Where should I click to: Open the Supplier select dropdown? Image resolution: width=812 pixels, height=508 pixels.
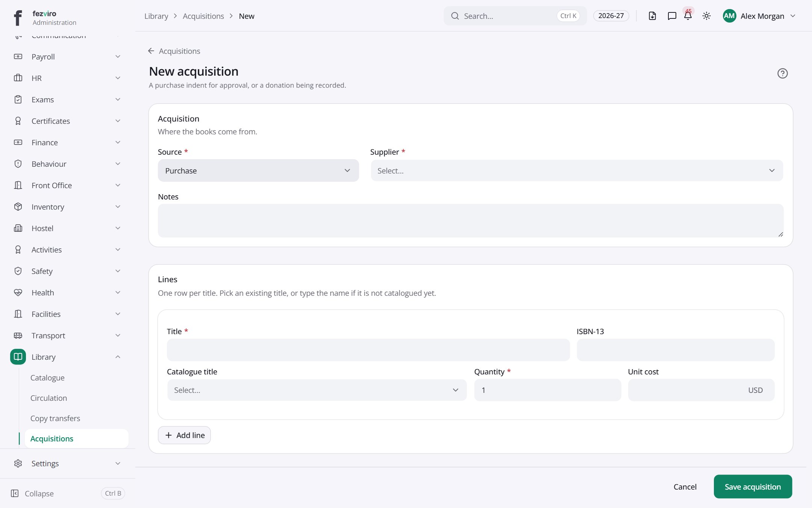(x=577, y=170)
